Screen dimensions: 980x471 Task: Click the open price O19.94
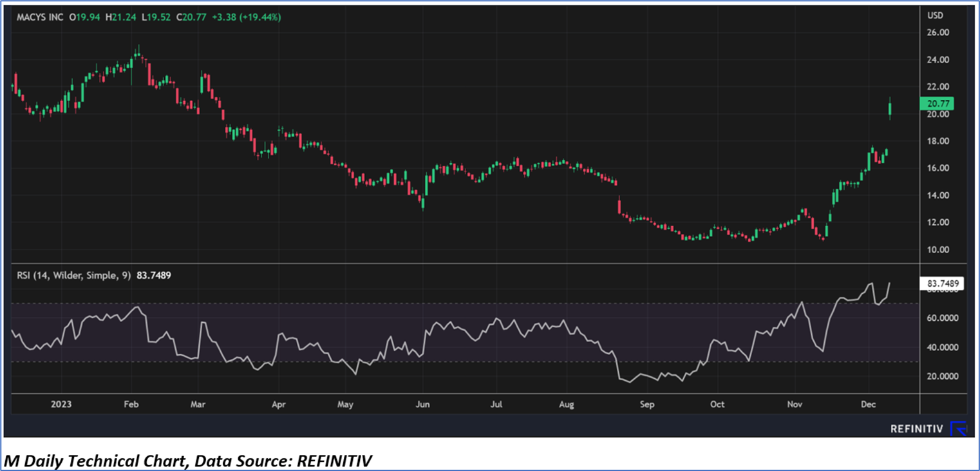(86, 17)
